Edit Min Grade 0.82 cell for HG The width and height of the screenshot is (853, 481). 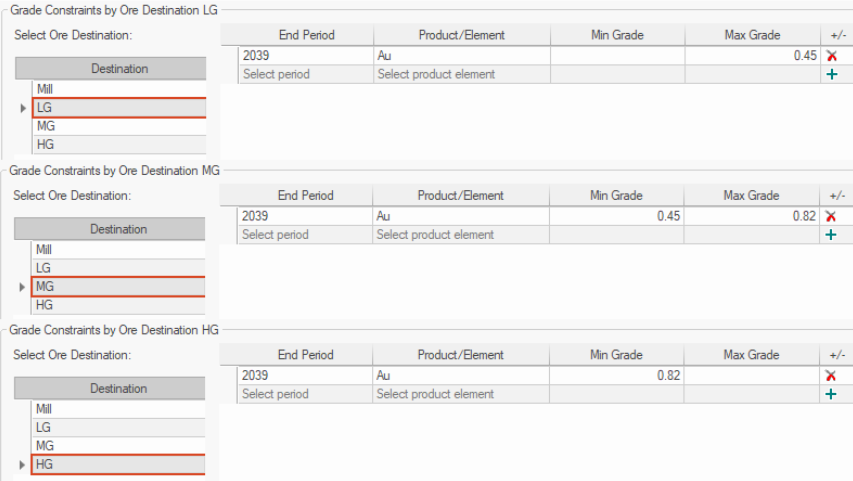pyautogui.click(x=616, y=375)
